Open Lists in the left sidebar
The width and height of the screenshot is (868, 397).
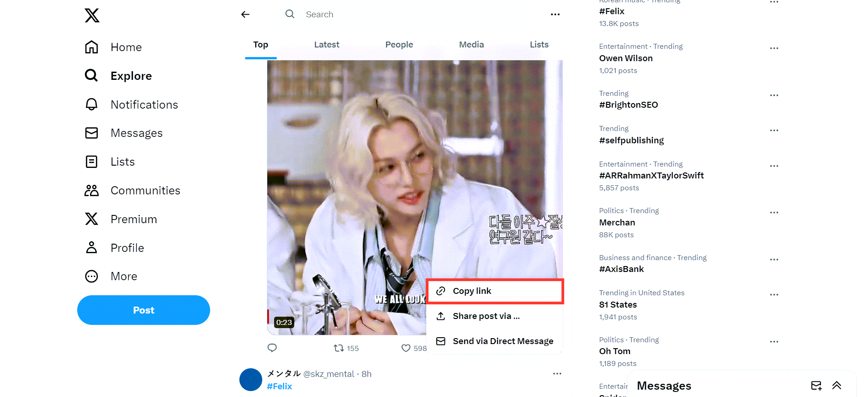pos(110,162)
